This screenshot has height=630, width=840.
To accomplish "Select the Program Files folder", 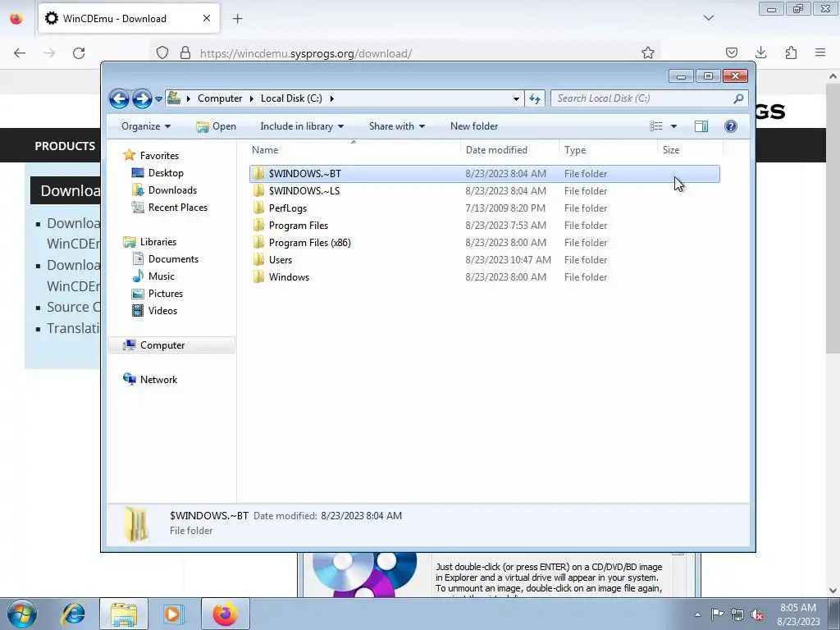I will [484, 226].
